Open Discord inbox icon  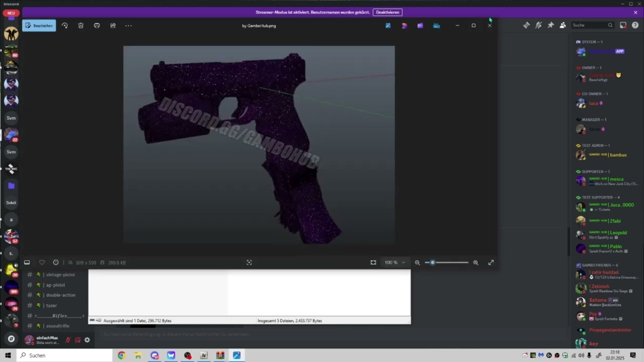(623, 25)
